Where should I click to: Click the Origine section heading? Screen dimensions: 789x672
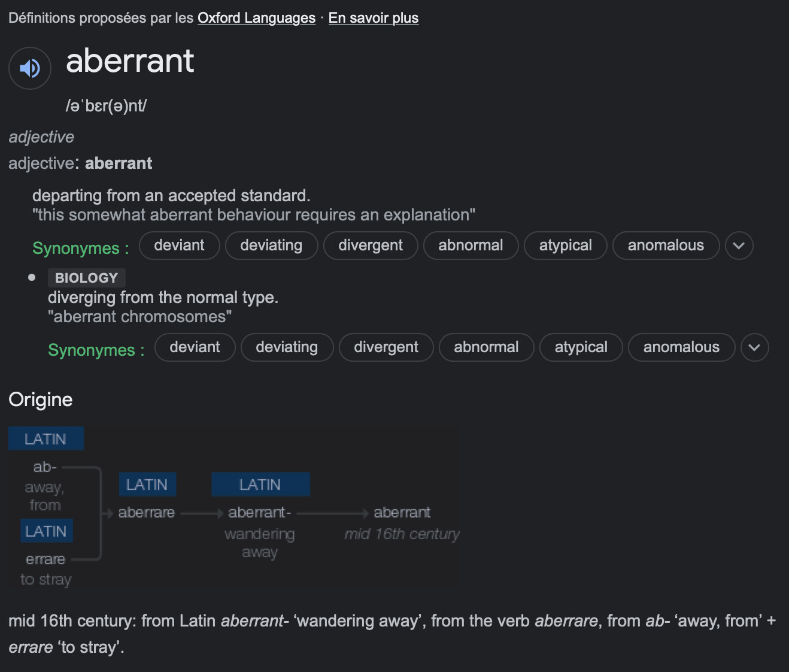[x=41, y=399]
